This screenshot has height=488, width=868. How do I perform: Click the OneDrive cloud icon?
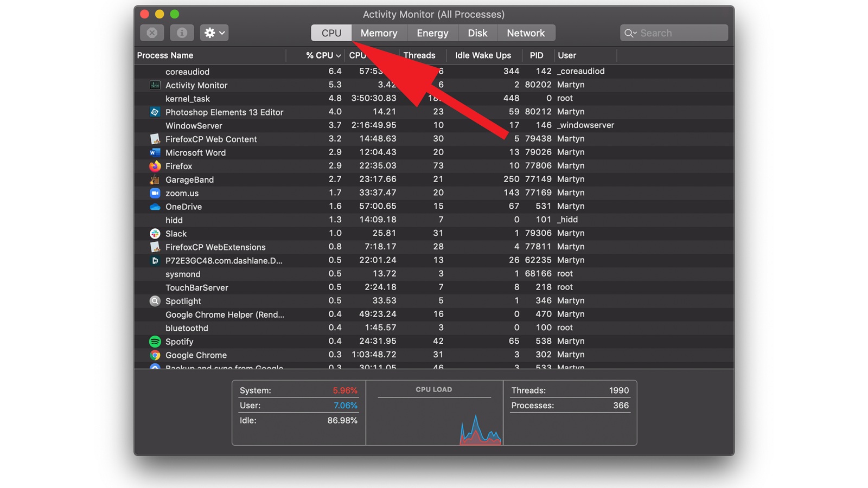click(155, 207)
